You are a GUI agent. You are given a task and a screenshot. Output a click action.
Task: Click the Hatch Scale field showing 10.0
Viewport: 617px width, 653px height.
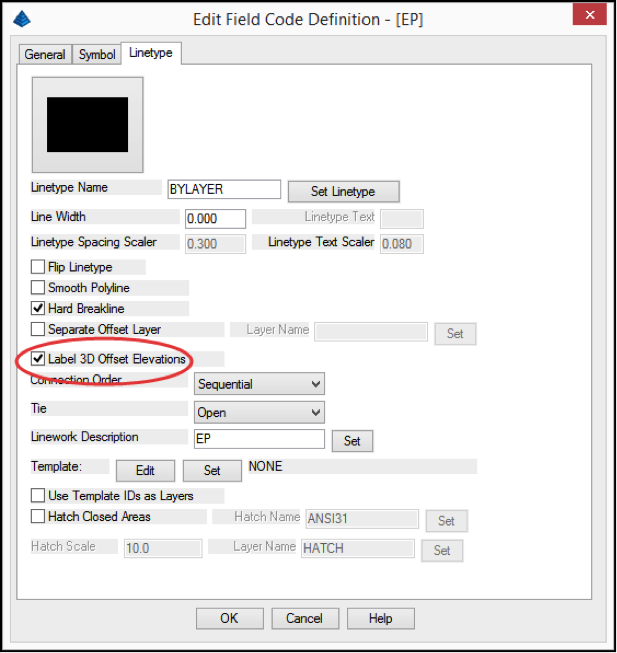point(163,548)
